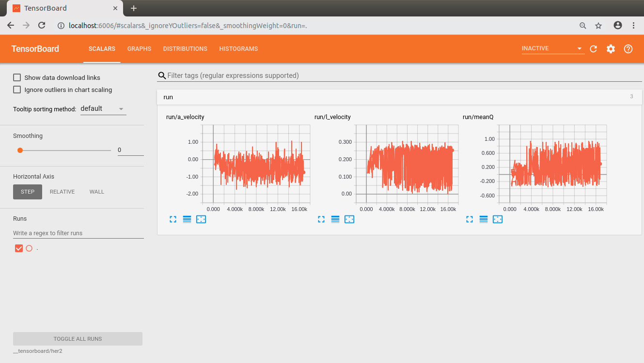Switch to HISTOGRAMS tab
The height and width of the screenshot is (363, 644).
coord(238,49)
